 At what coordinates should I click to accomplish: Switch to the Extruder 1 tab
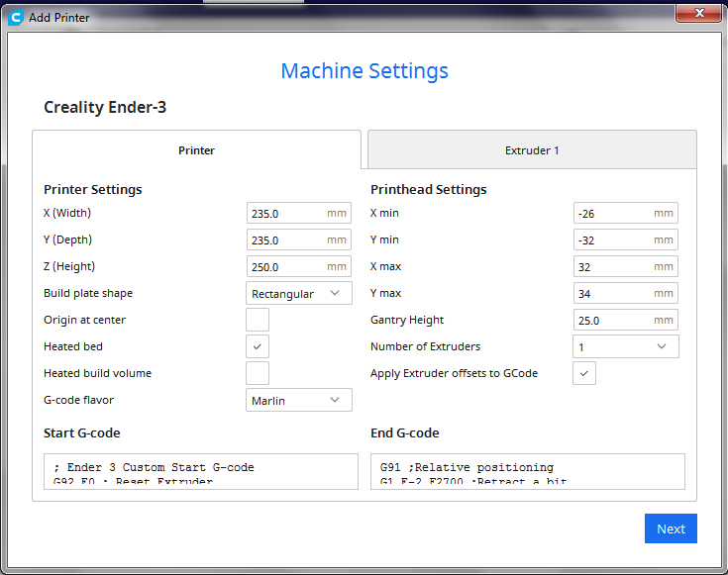(532, 150)
